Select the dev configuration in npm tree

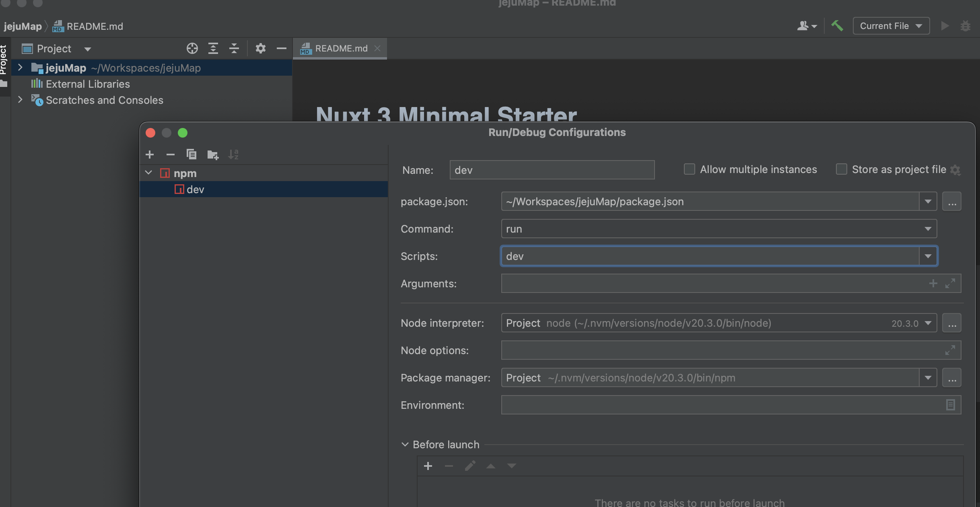tap(196, 190)
